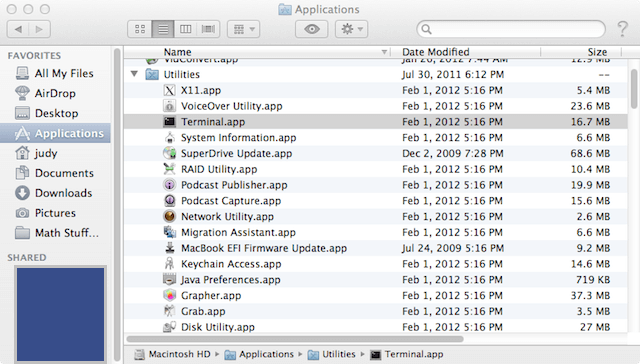640x364 pixels.
Task: Click the Network Utility.app icon
Action: pyautogui.click(x=169, y=216)
